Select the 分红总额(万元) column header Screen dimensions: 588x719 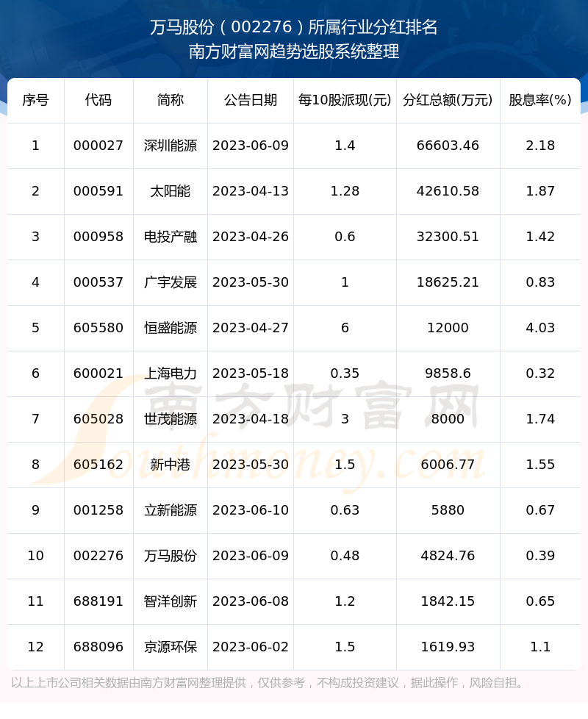pyautogui.click(x=448, y=100)
